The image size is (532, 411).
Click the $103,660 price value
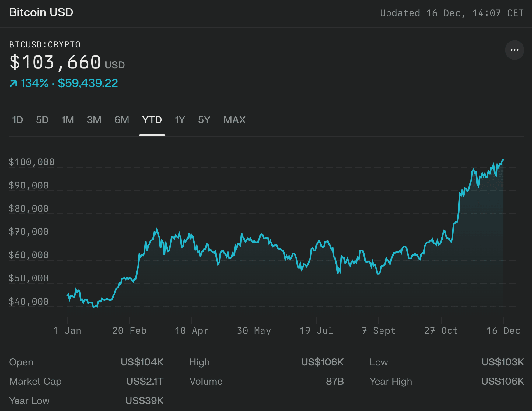tap(55, 62)
